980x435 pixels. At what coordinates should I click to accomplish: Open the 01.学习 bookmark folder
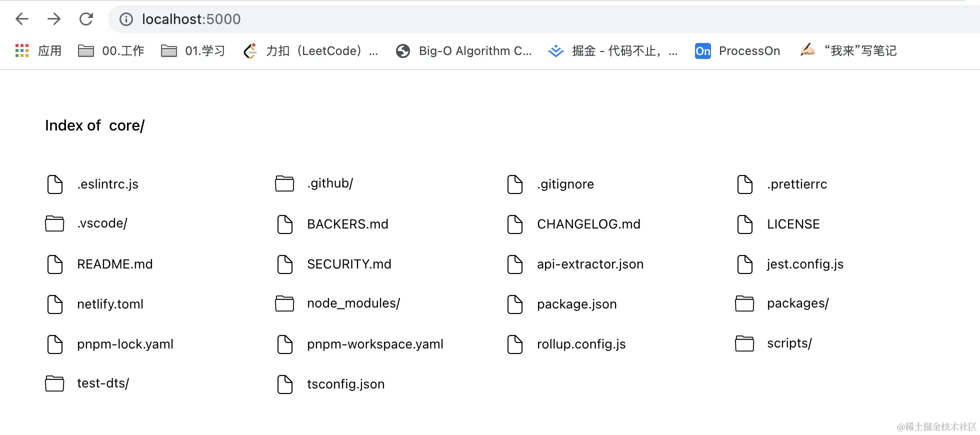(193, 50)
